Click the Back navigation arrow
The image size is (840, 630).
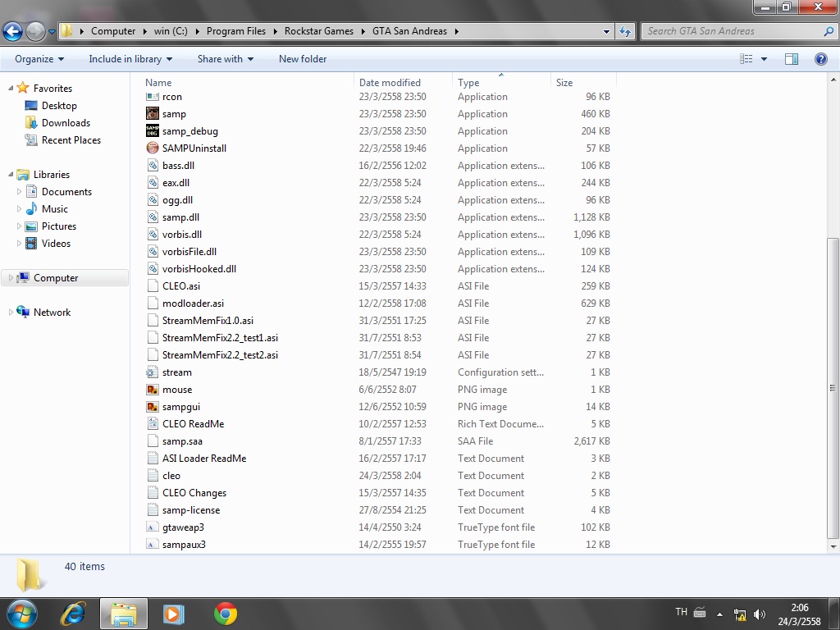(x=13, y=32)
